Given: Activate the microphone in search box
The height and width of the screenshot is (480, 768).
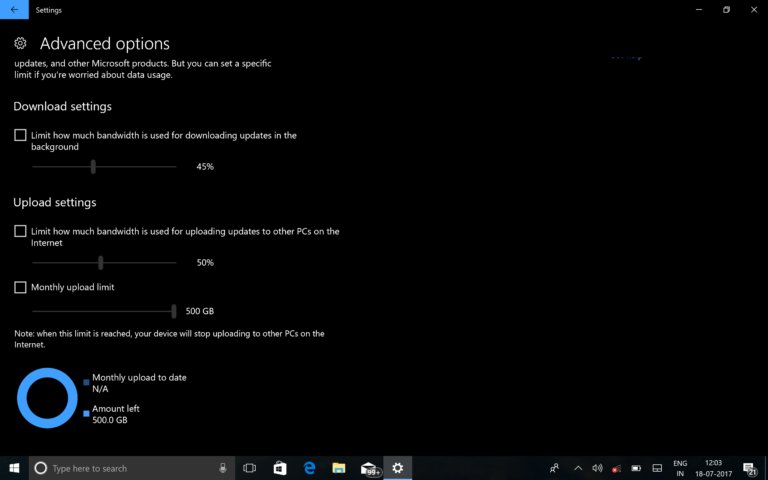Looking at the screenshot, I should coord(222,468).
